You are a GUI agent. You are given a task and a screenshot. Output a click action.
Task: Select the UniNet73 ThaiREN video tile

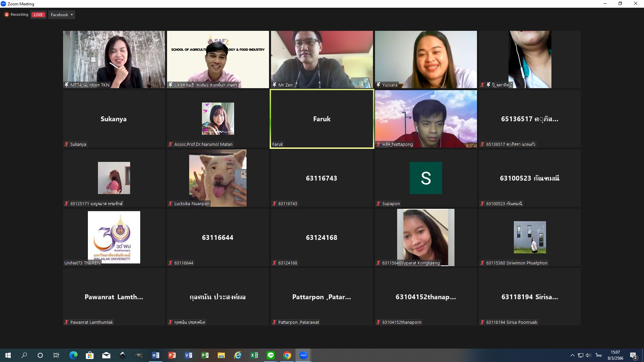point(114,237)
